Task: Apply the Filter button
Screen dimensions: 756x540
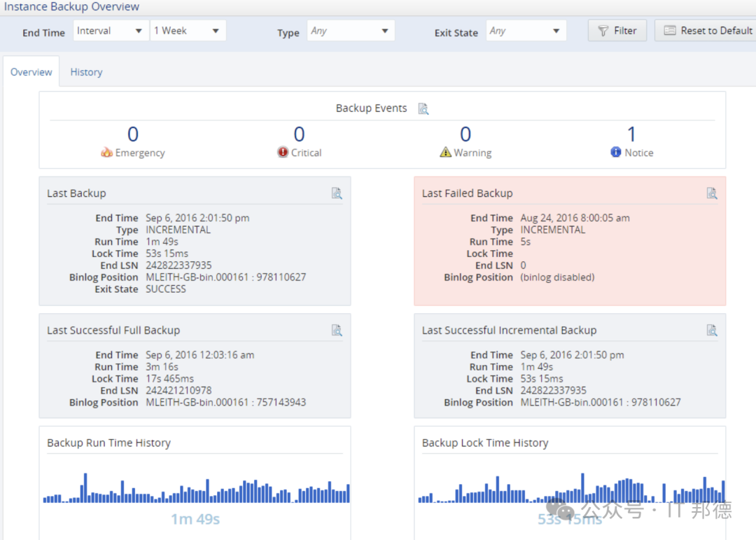Action: 617,31
